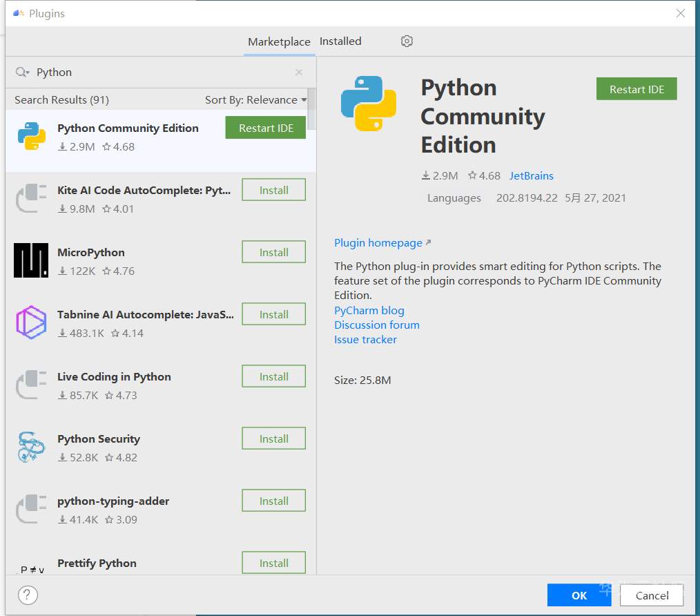
Task: Click the help question mark icon
Action: point(28,595)
